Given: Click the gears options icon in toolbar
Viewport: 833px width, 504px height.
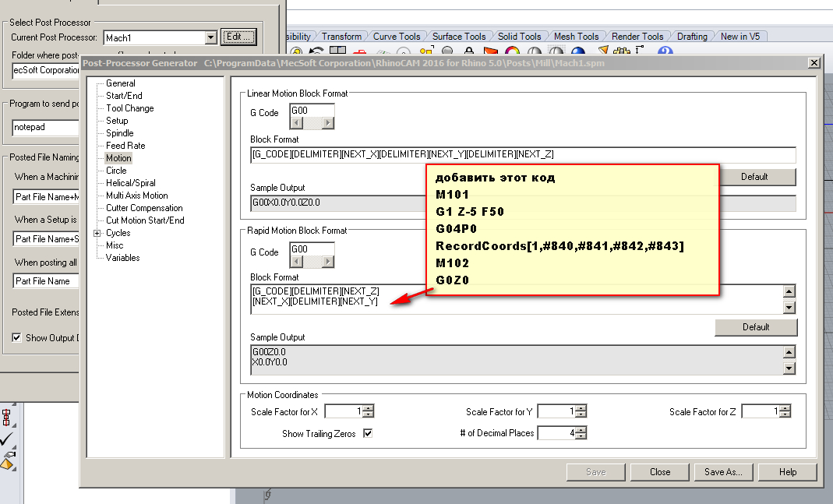Looking at the screenshot, I should coord(621,51).
